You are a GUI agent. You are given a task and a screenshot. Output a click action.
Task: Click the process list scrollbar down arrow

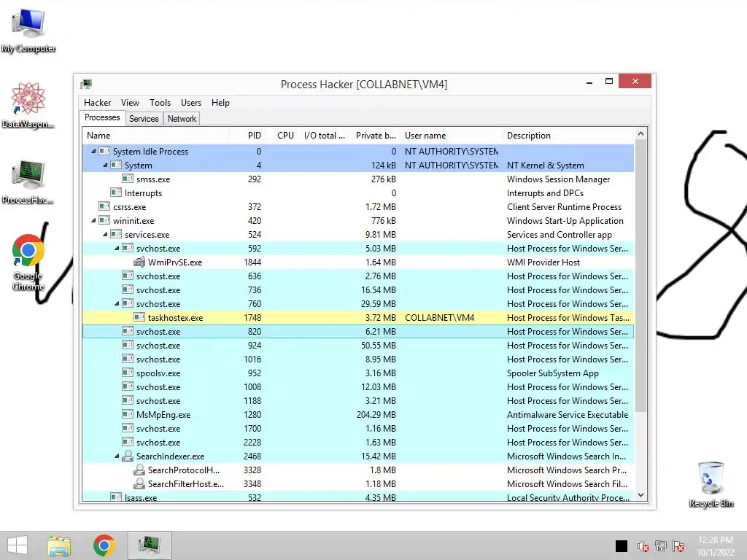pos(640,495)
